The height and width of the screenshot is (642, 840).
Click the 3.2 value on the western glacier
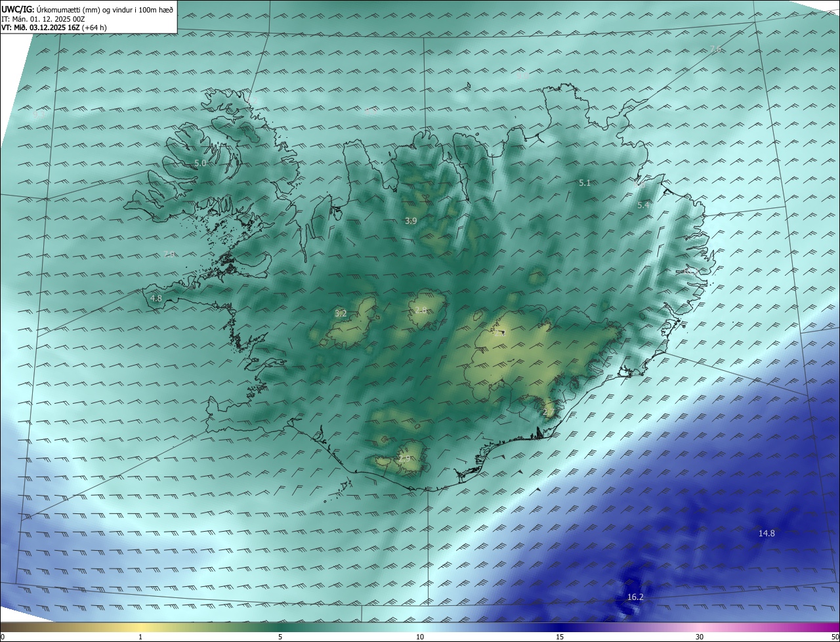click(341, 314)
